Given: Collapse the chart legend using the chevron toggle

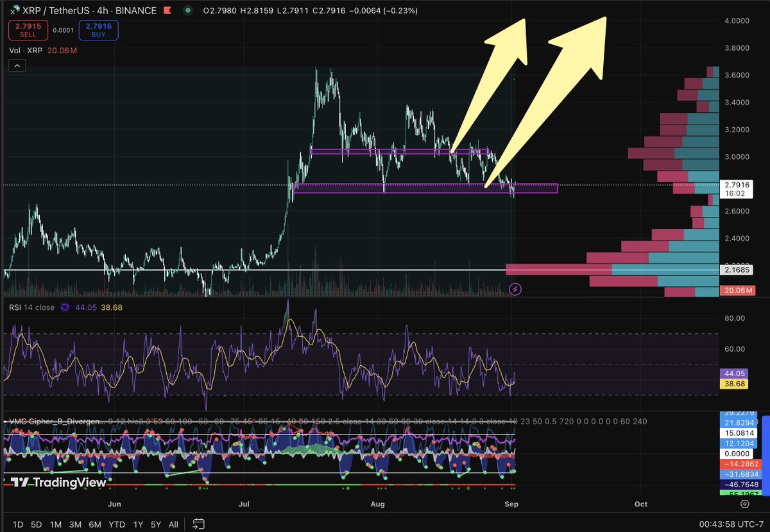Looking at the screenshot, I should [16, 65].
